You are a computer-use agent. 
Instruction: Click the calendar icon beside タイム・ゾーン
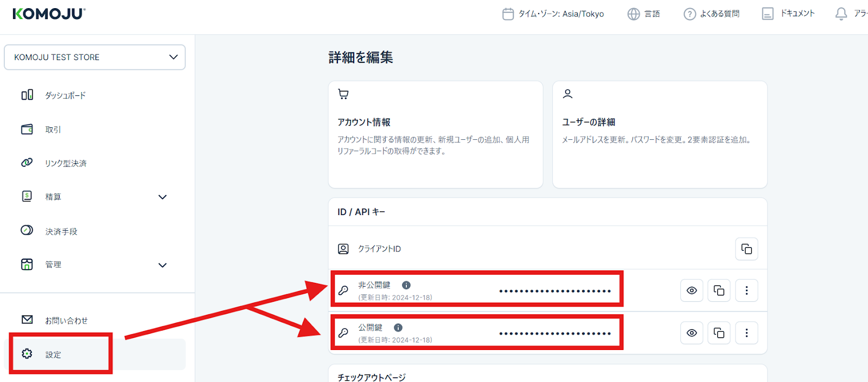508,14
